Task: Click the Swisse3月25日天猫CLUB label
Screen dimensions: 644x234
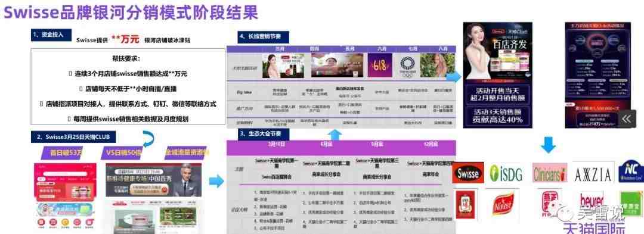Action: 73,136
